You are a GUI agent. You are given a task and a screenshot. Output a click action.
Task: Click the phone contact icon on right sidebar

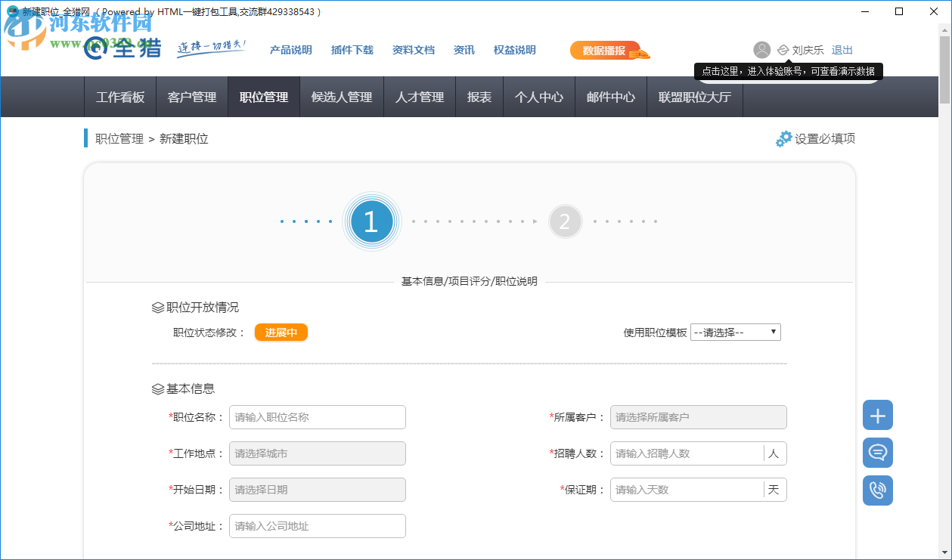[877, 490]
